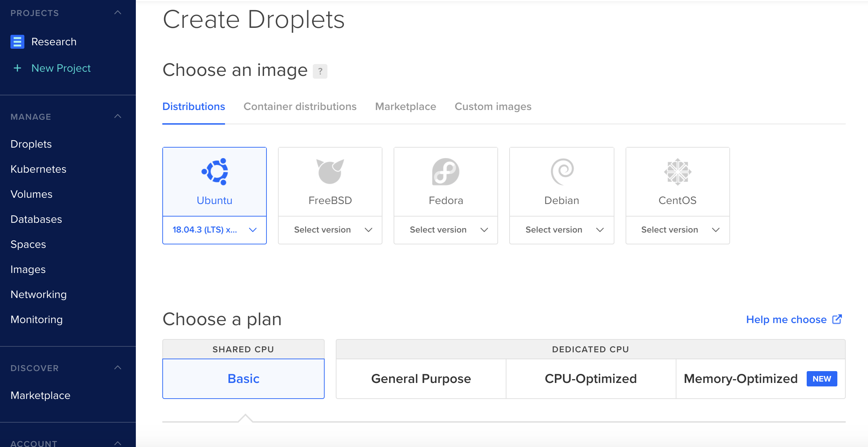
Task: Collapse the Manage sidebar section
Action: click(118, 116)
